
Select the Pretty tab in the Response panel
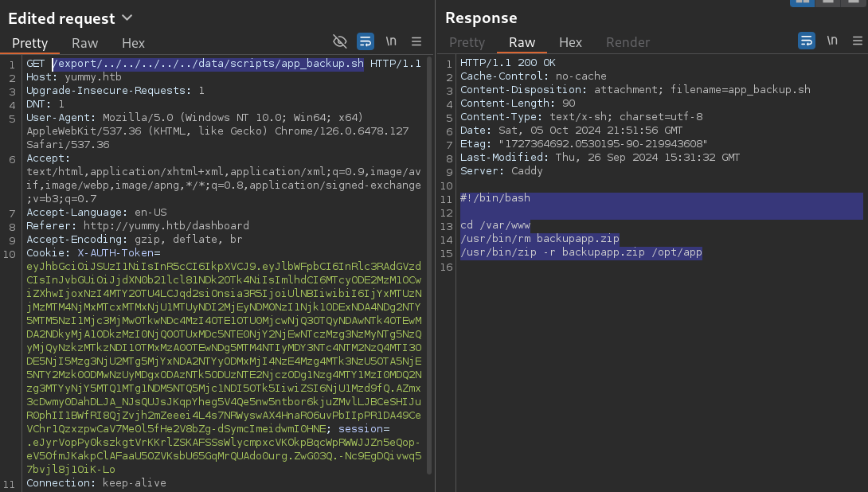(467, 43)
